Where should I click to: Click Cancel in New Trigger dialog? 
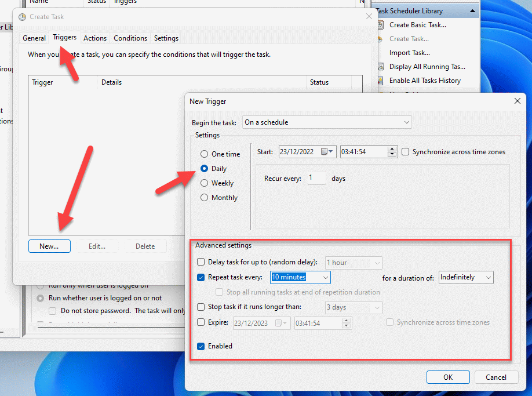(x=496, y=377)
